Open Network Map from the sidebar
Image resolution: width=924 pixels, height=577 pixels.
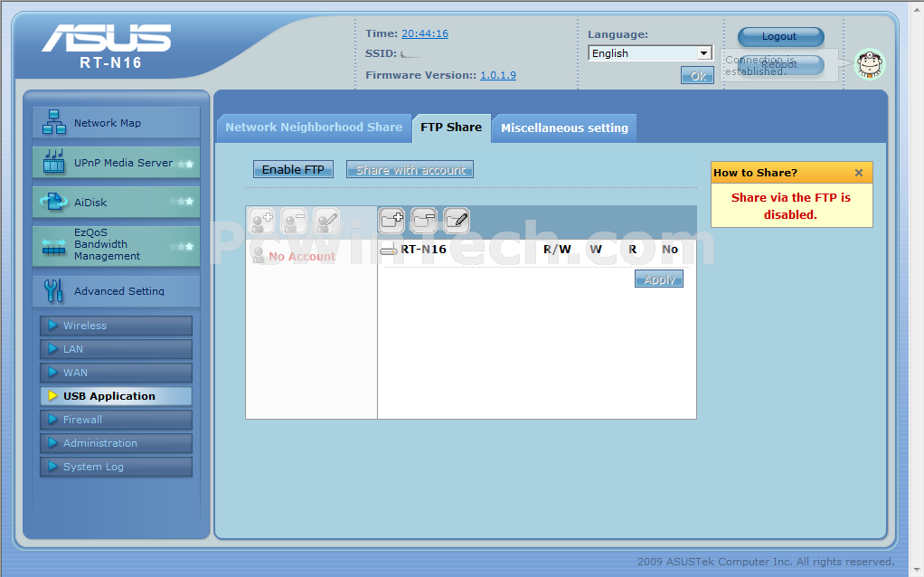pyautogui.click(x=116, y=123)
